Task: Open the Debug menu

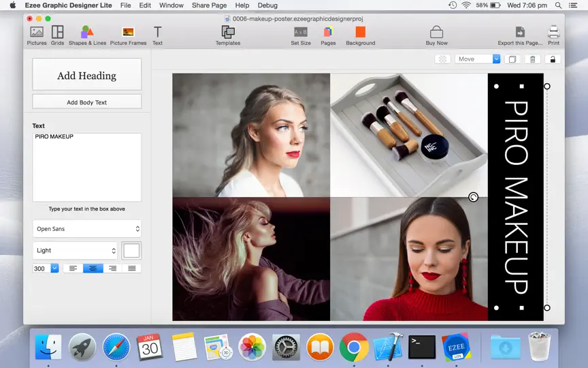Action: 267,5
